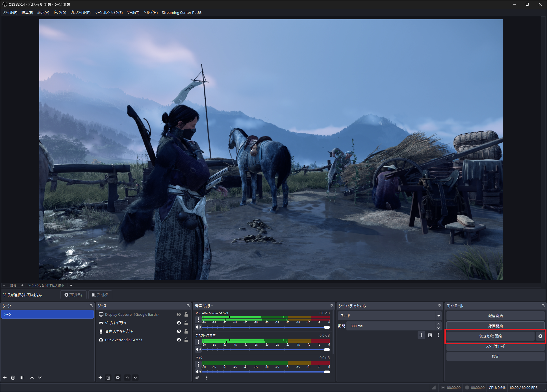This screenshot has width=547, height=392.
Task: Open source properties gear in Sources panel
Action: click(x=118, y=378)
